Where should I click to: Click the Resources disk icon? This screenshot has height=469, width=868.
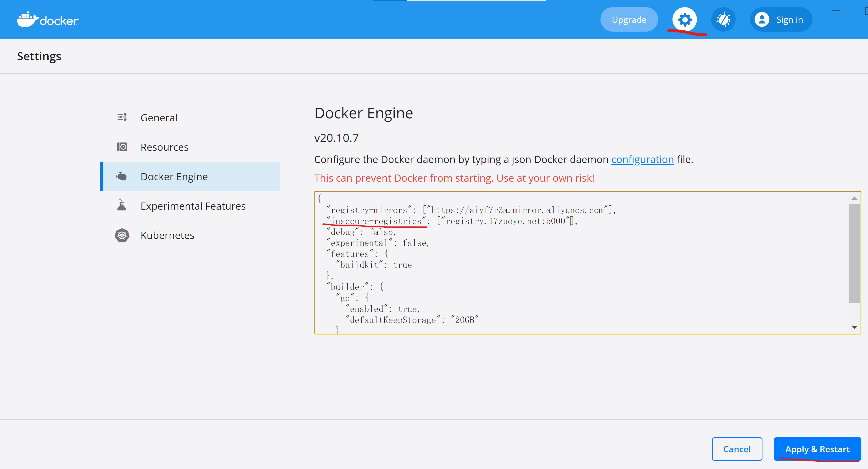[122, 147]
